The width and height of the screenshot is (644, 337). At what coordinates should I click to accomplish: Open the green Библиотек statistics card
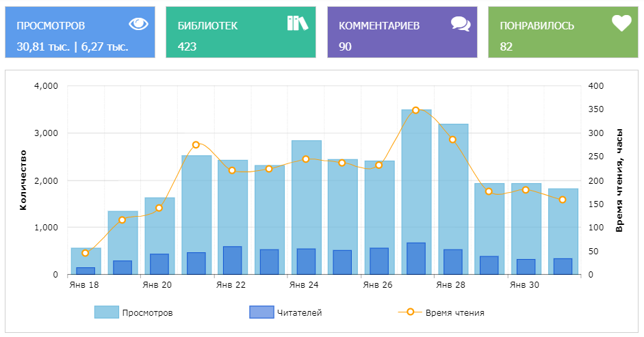coord(241,33)
